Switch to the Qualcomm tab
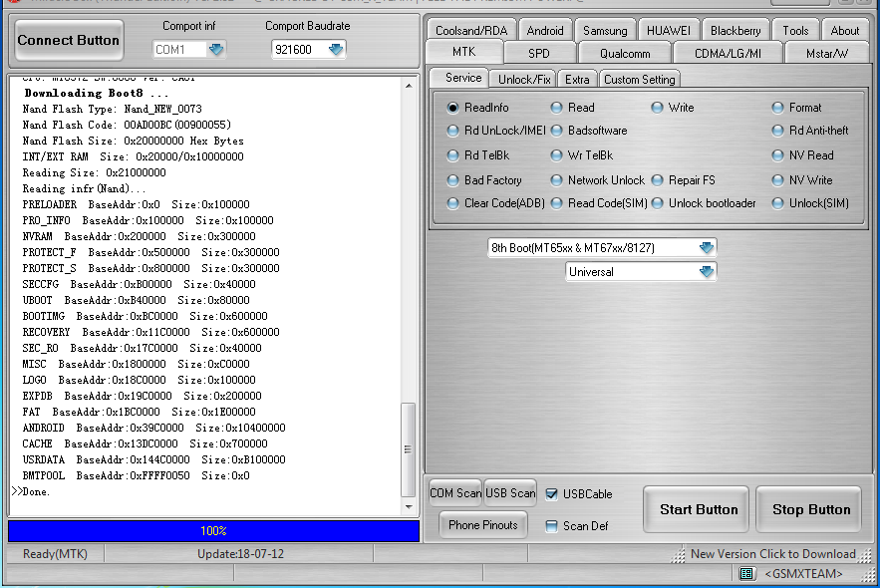This screenshot has height=588, width=880. coord(625,53)
